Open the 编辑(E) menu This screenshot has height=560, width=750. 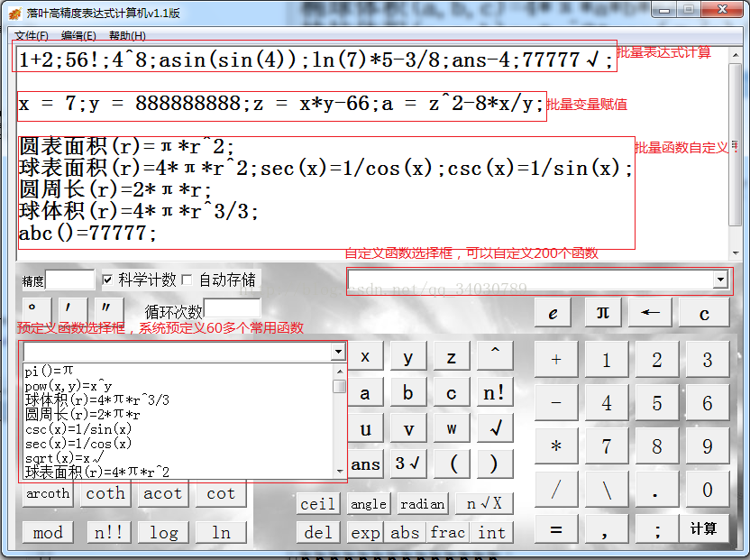click(x=78, y=36)
